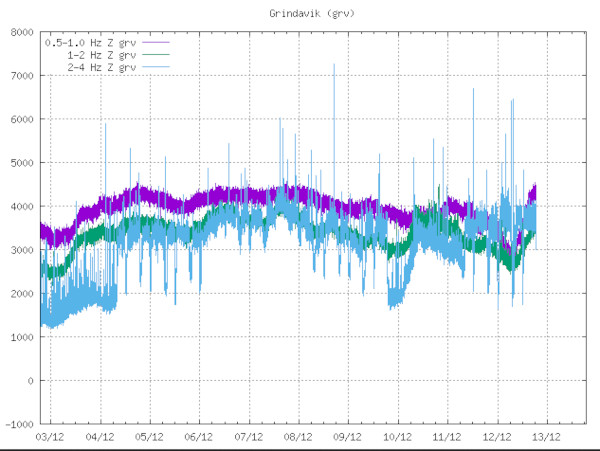Click the -1000 y-axis value label
The height and width of the screenshot is (451, 600).
pyautogui.click(x=20, y=424)
